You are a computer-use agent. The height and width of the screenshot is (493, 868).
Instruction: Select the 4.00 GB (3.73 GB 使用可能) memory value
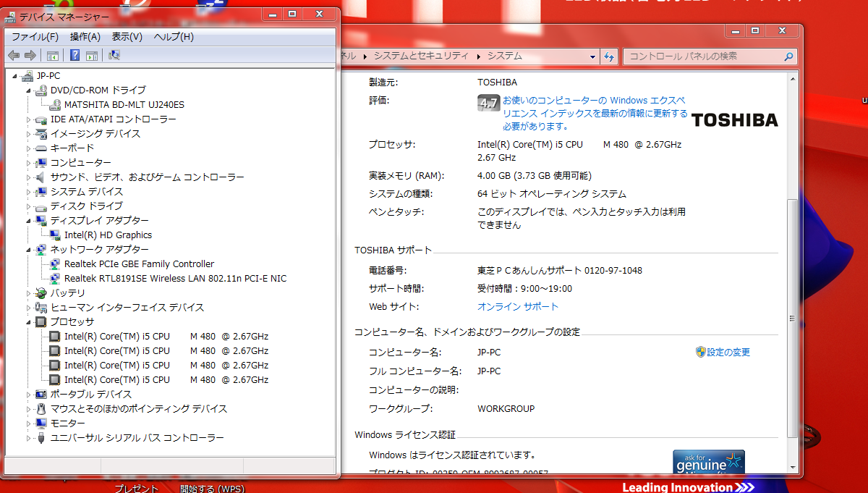click(535, 176)
